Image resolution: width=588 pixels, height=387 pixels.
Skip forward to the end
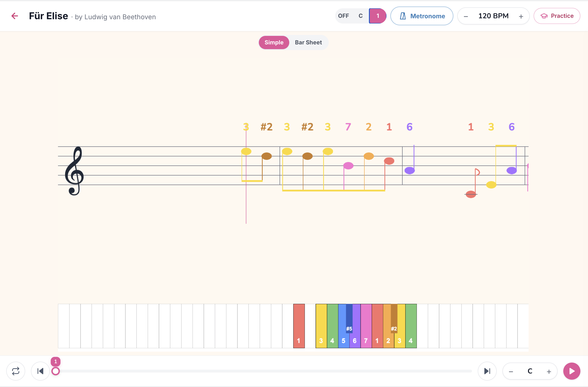point(487,371)
